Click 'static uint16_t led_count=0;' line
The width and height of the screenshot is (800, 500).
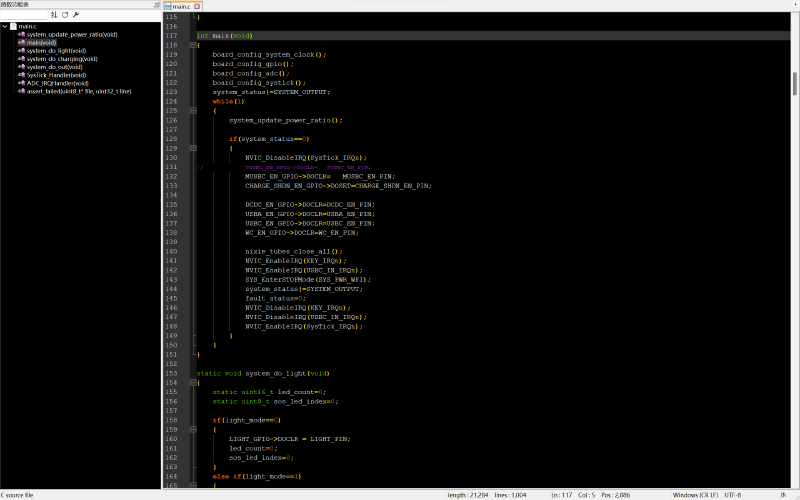[269, 392]
